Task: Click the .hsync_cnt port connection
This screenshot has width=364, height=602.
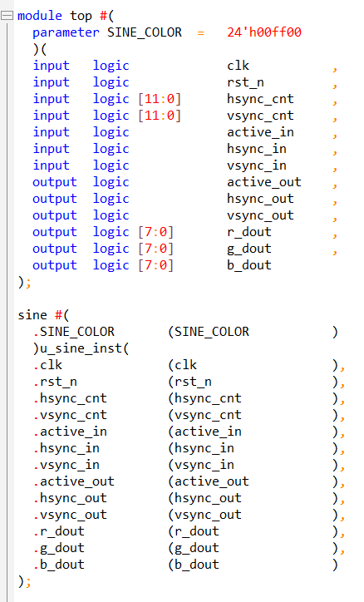Action: 70,399
